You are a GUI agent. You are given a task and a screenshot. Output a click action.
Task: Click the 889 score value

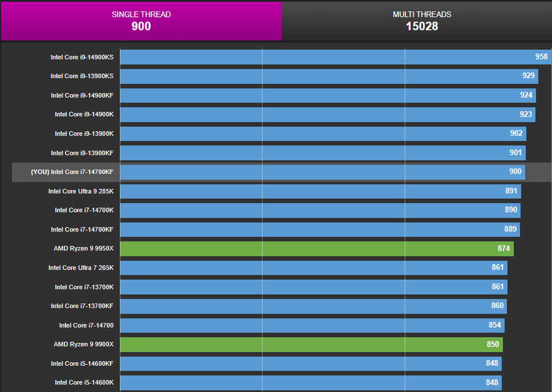tap(511, 229)
